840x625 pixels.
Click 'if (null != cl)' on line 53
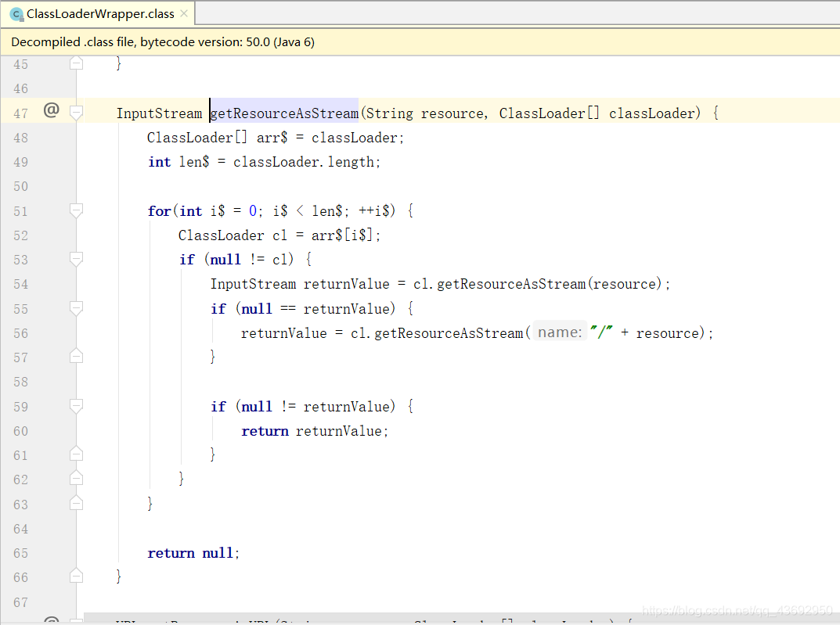point(236,260)
